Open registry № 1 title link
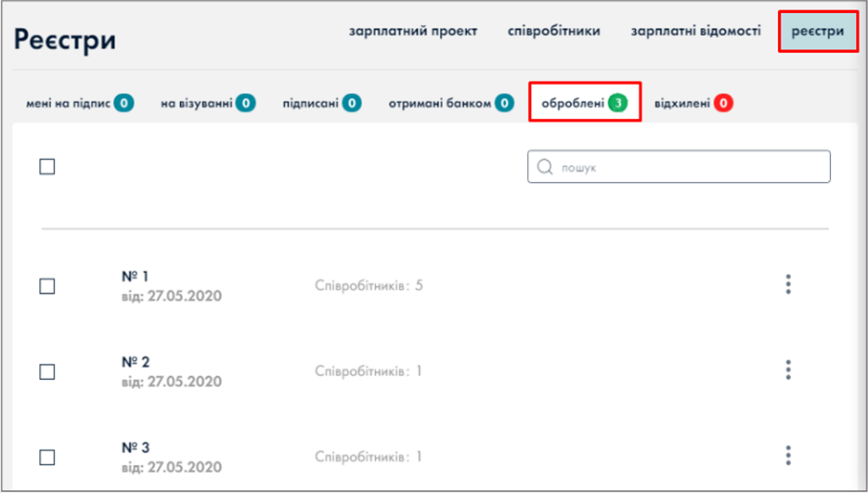The height and width of the screenshot is (493, 868). coord(136,277)
